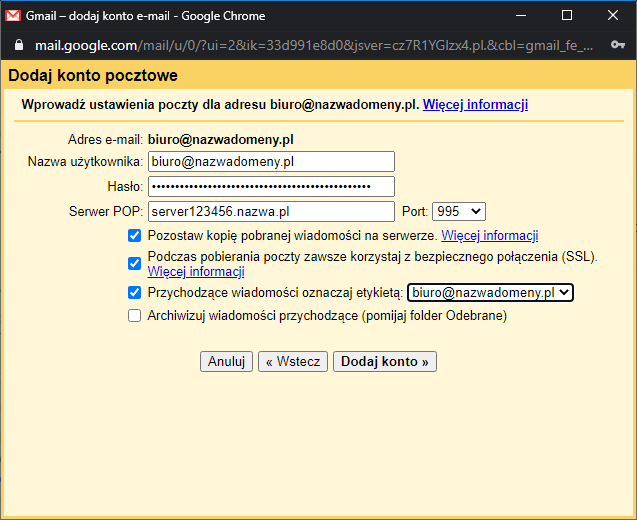637x520 pixels.
Task: Click the mail.google.com address bar URL
Action: click(314, 45)
